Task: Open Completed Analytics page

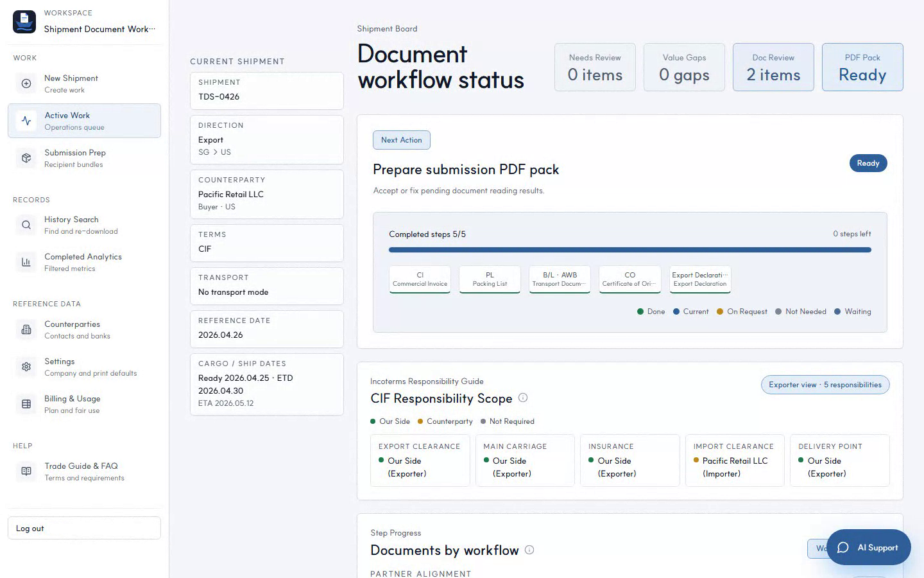Action: point(84,262)
